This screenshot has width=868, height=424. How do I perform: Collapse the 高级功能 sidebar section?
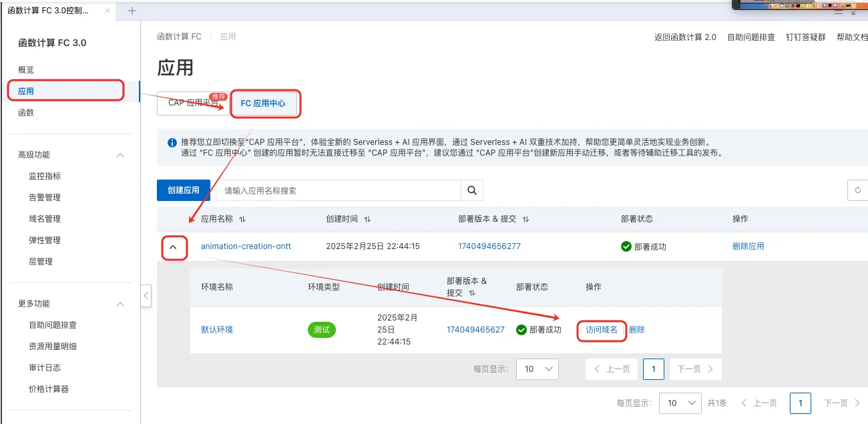pyautogui.click(x=120, y=155)
